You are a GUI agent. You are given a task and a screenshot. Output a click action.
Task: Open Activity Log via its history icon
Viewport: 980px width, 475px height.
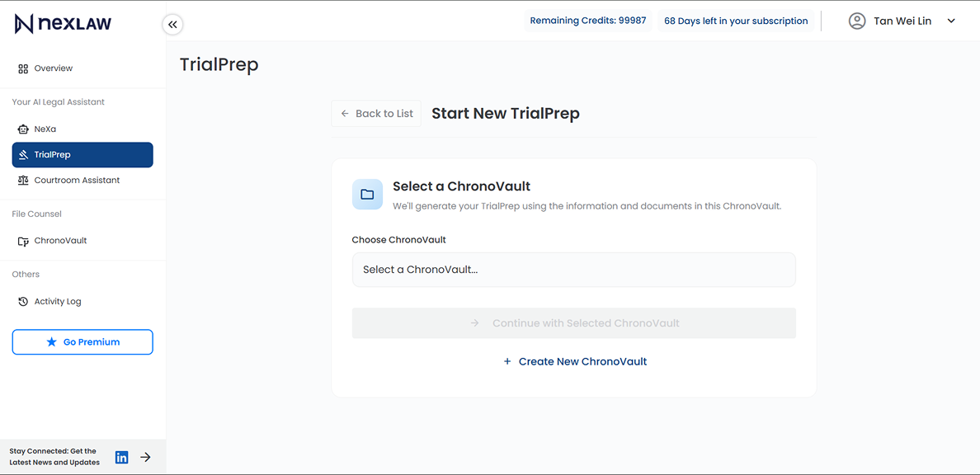pyautogui.click(x=22, y=301)
